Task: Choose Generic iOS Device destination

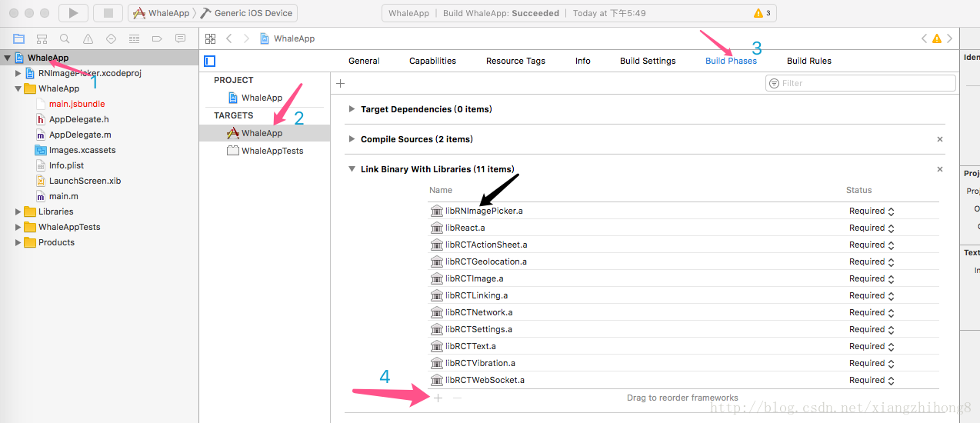Action: pos(246,13)
